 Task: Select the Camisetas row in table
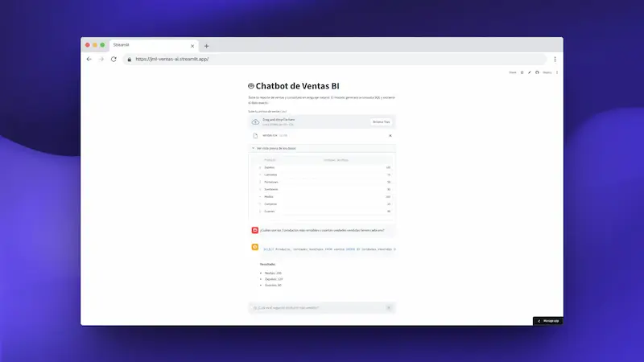click(322, 175)
